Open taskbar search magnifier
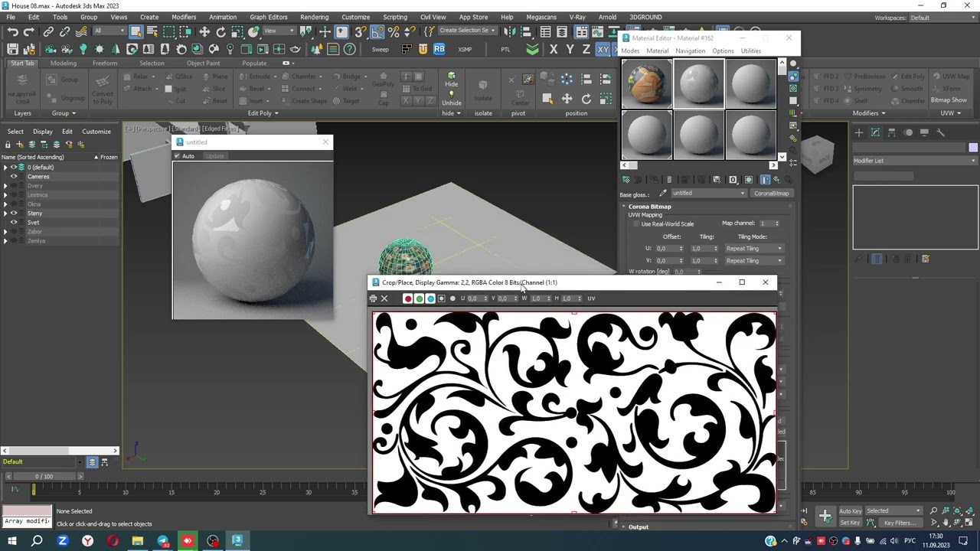The image size is (980, 551). pos(37,541)
